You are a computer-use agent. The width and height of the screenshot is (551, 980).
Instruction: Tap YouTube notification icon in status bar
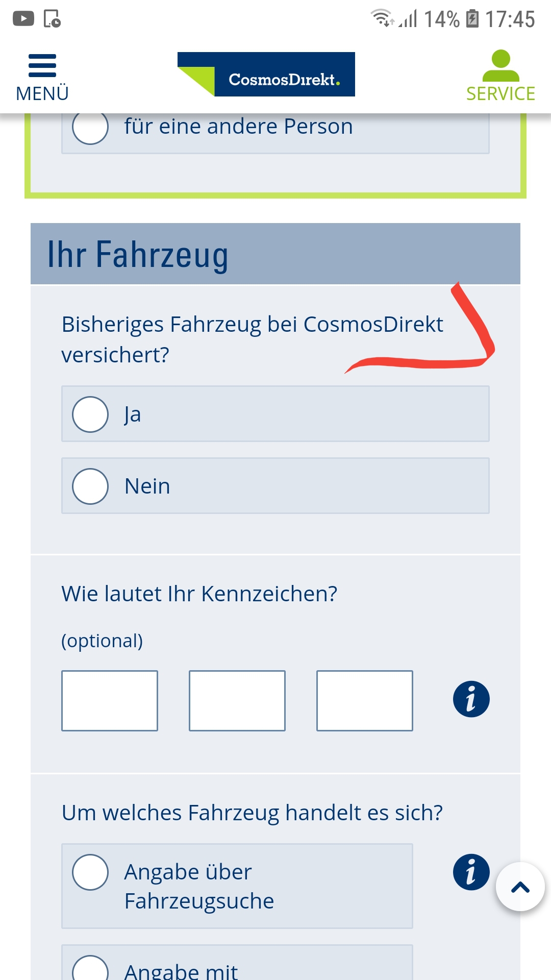23,19
